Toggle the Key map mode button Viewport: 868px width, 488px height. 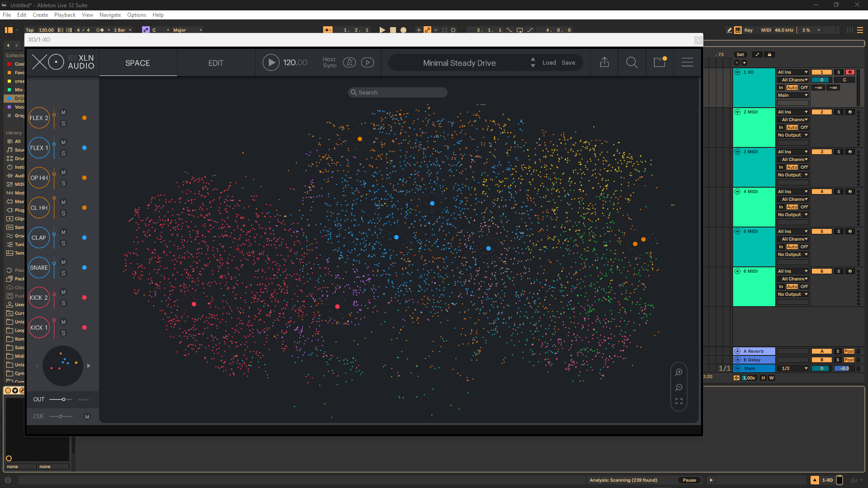point(749,30)
